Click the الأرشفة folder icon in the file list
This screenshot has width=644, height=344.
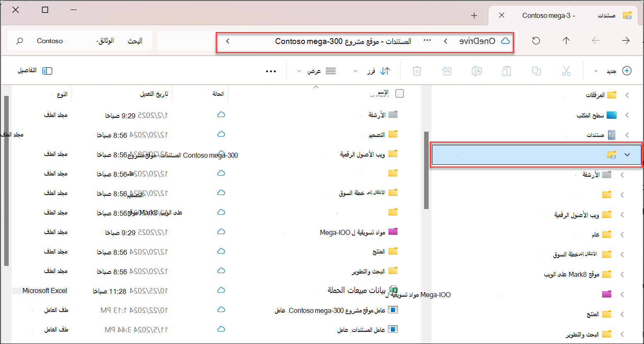coord(393,114)
